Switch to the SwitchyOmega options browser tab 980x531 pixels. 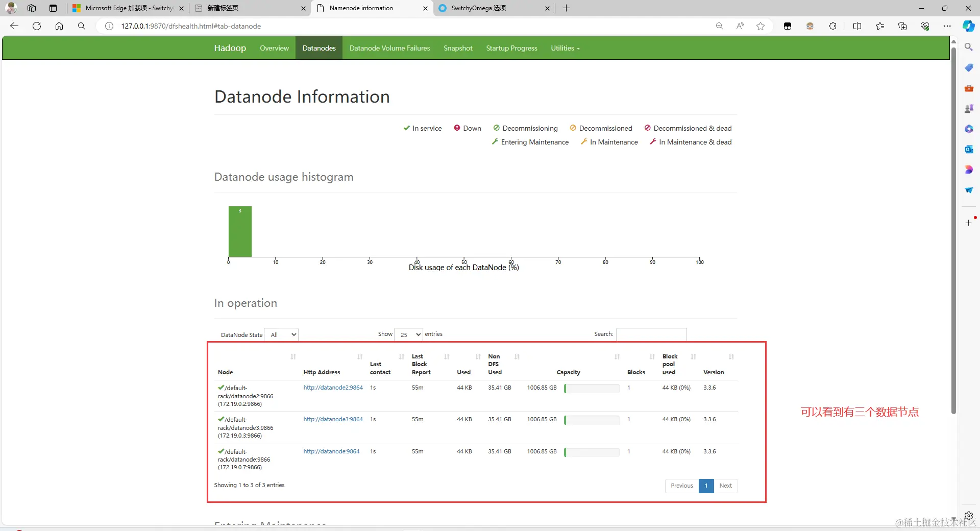(x=494, y=8)
